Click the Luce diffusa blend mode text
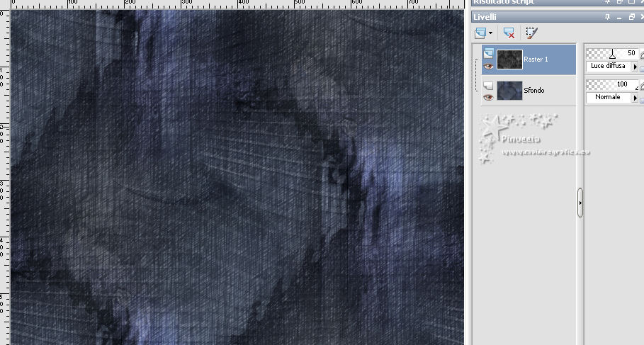The height and width of the screenshot is (345, 644). pyautogui.click(x=608, y=66)
